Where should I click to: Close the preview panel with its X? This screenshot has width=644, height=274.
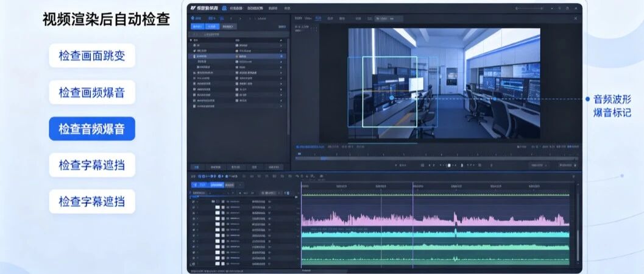click(x=575, y=18)
